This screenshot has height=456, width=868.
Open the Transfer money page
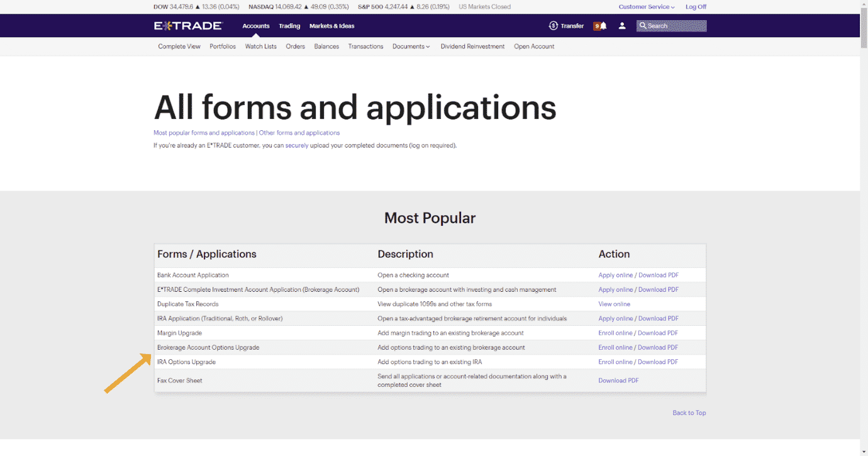click(566, 26)
